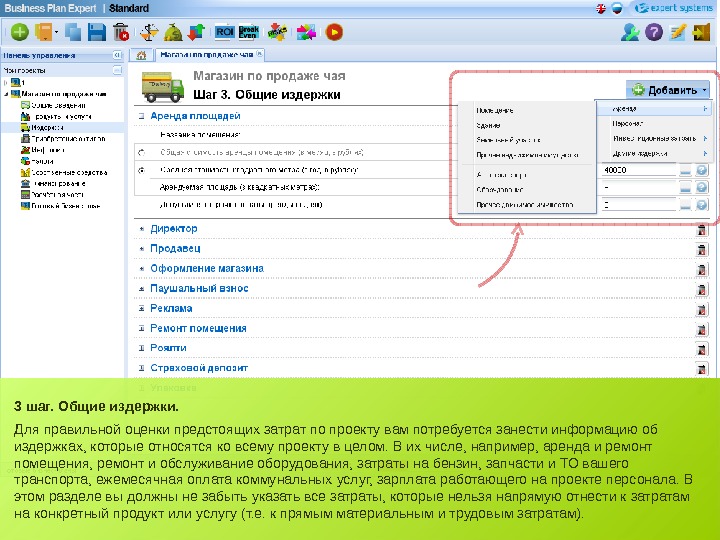Click the orange play button icon

click(334, 32)
